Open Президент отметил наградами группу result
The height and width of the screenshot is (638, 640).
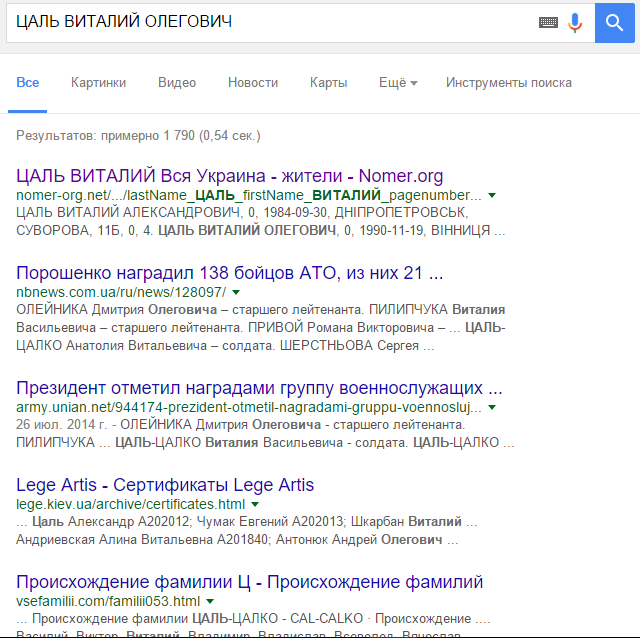click(x=259, y=388)
